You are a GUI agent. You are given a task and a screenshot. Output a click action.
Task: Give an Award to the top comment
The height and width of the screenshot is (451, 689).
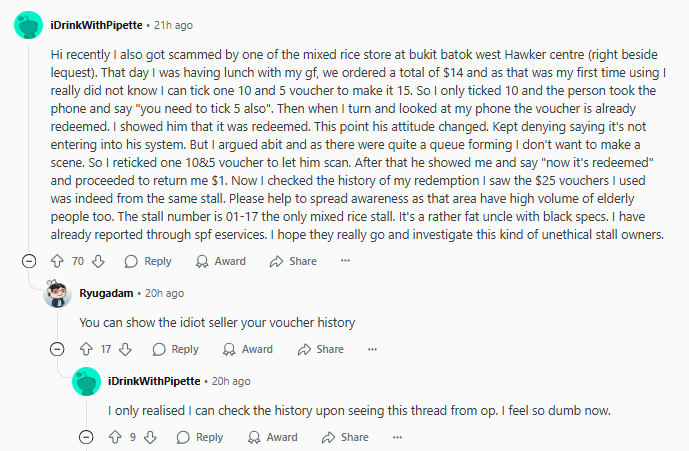(x=221, y=261)
